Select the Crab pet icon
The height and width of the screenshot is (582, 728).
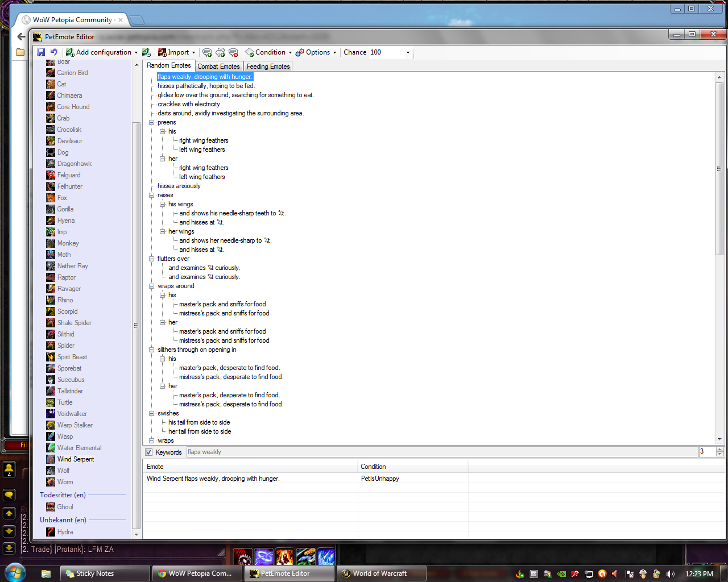click(x=51, y=118)
